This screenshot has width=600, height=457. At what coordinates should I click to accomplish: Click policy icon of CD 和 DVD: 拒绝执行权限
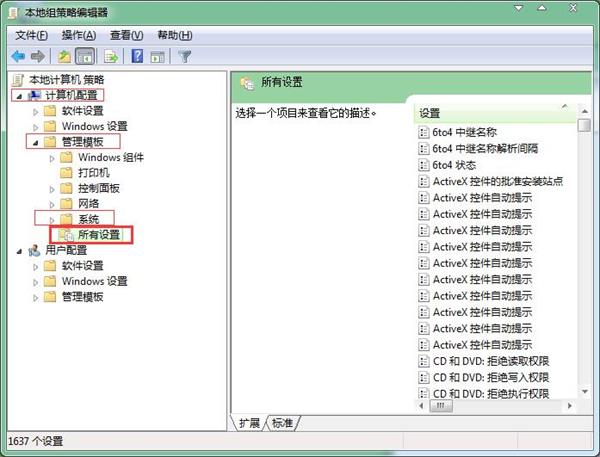pos(423,393)
